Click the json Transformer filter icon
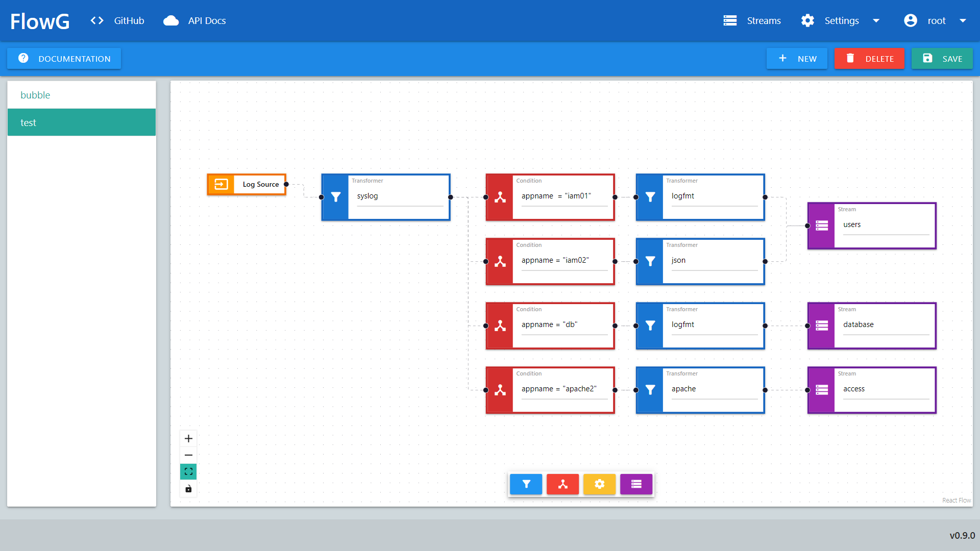This screenshot has width=980, height=551. 649,260
